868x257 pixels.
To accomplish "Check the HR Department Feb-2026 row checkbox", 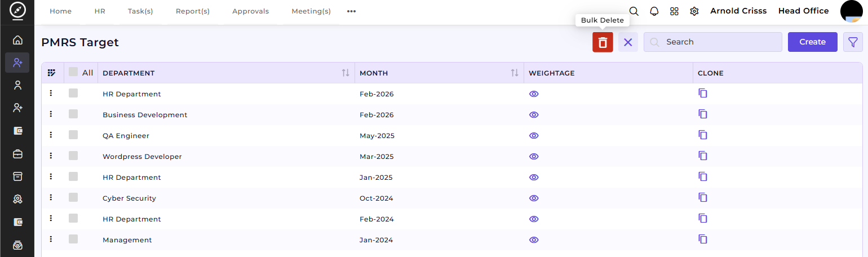I will (x=73, y=93).
